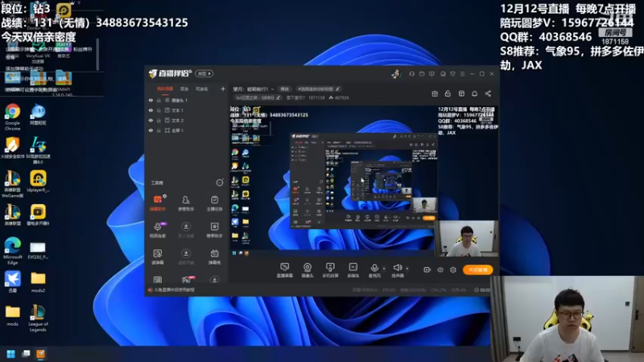The width and height of the screenshot is (644, 362).
Task: Open the mods2 folder on desktop
Action: [38, 282]
